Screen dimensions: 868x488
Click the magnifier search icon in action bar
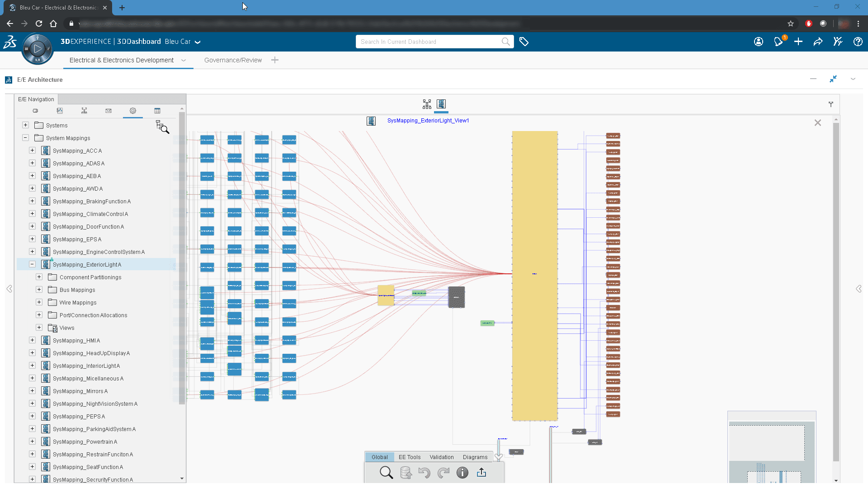pyautogui.click(x=386, y=473)
